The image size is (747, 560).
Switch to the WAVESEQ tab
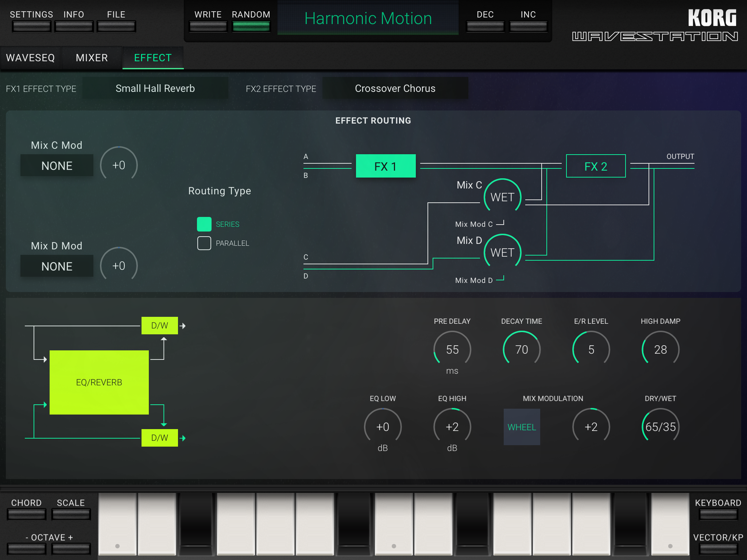(x=31, y=58)
